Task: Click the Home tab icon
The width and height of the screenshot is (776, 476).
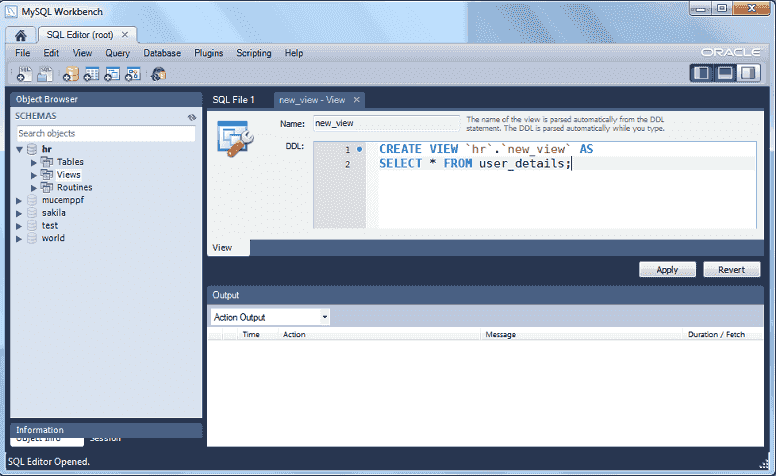Action: (x=20, y=35)
